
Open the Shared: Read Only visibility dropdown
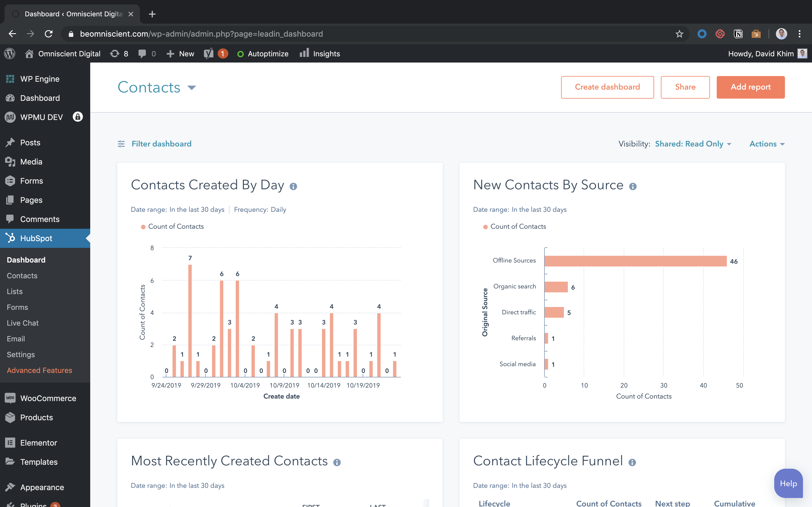coord(693,144)
